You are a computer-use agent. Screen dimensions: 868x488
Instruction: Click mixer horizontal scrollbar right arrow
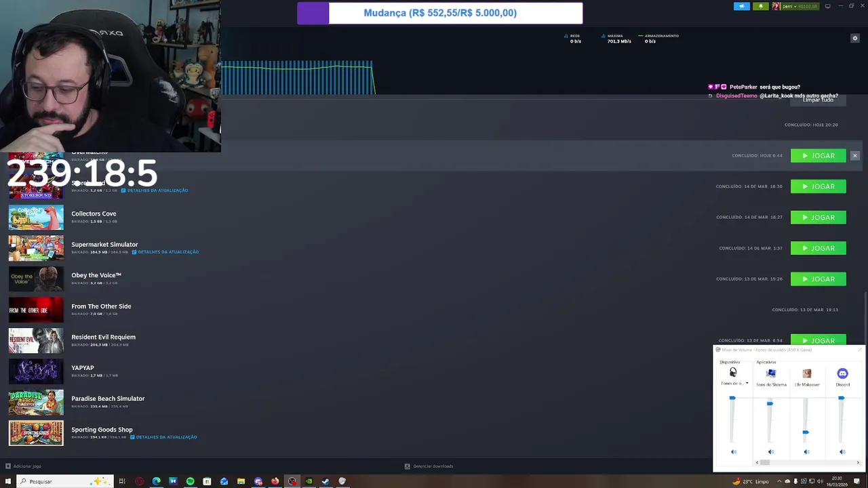pos(858,463)
